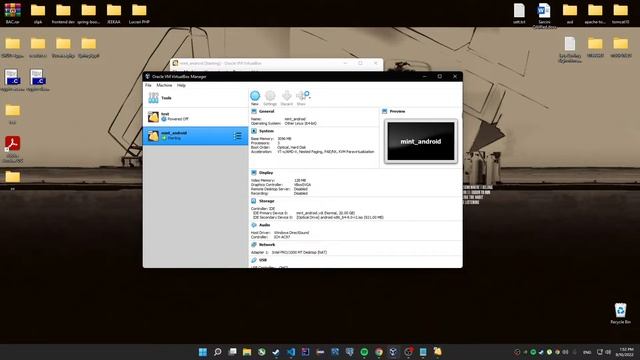Click the Preview panel header
The height and width of the screenshot is (360, 640).
(397, 111)
